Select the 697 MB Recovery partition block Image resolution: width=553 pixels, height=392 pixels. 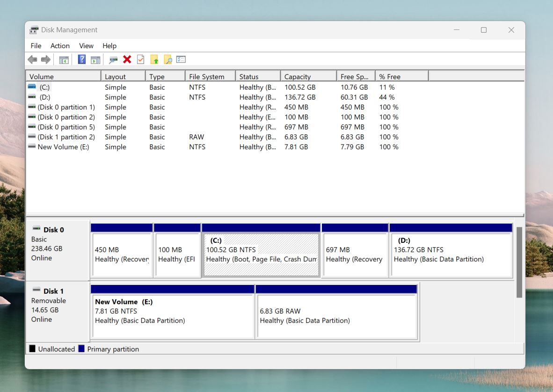355,251
